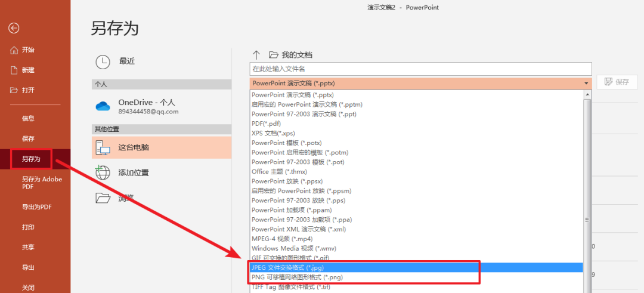Click the back arrow circle icon
Viewport: 644px width, 293px height.
(x=14, y=28)
